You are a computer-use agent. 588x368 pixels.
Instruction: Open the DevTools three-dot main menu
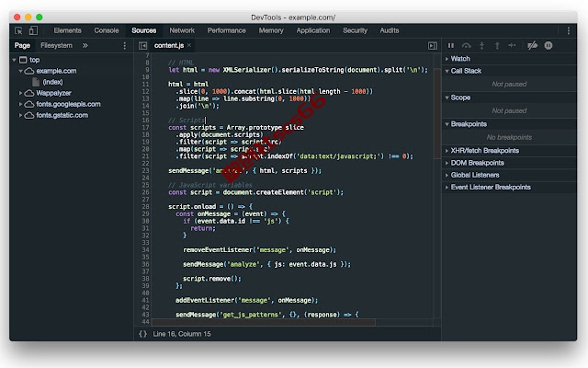569,30
